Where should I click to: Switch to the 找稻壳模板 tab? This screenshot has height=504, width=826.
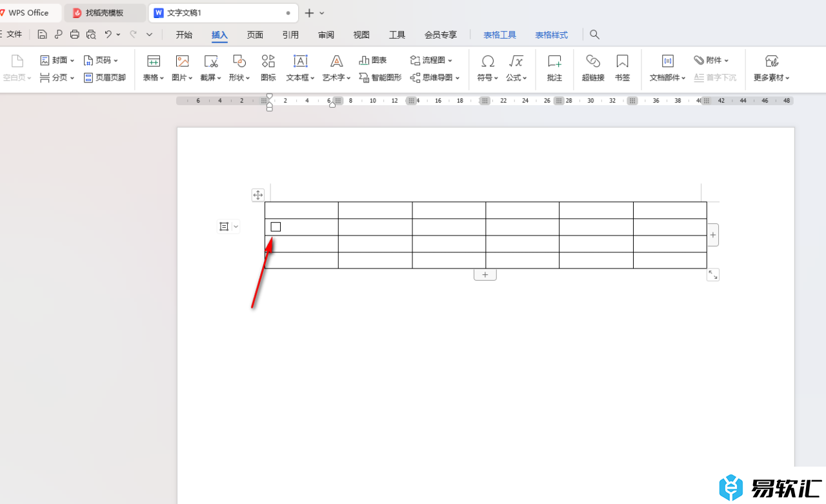point(105,13)
